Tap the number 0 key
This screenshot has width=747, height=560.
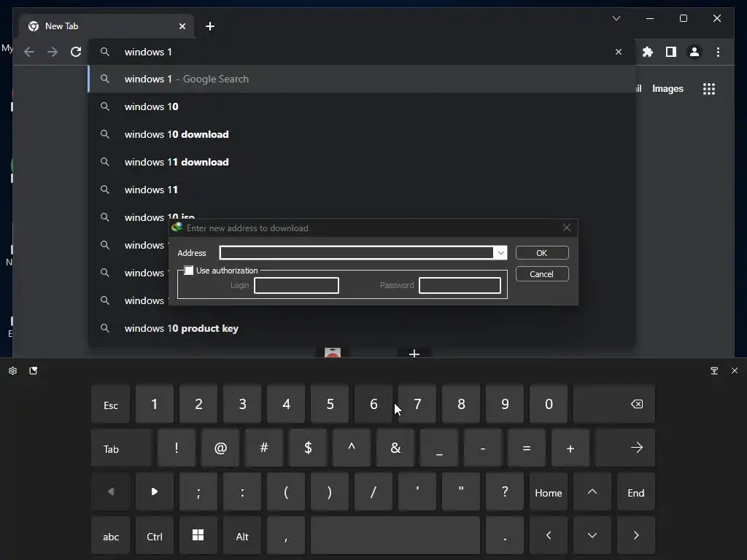549,404
